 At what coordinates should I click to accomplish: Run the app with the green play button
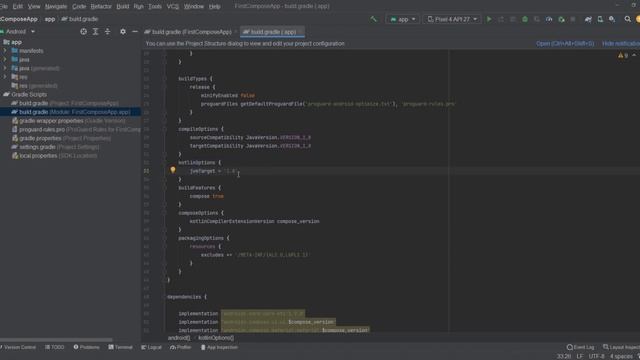point(489,19)
